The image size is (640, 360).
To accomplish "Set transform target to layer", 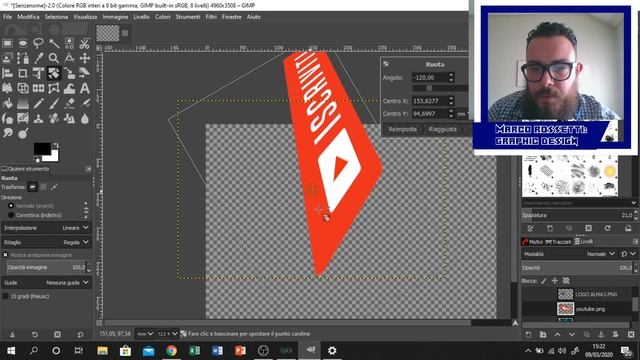I will (32, 187).
